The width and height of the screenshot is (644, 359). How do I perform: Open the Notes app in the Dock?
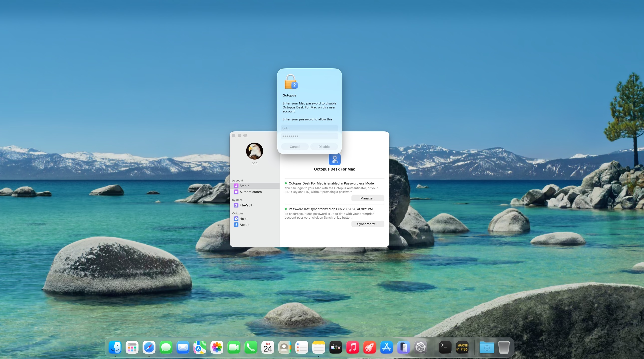coord(319,347)
